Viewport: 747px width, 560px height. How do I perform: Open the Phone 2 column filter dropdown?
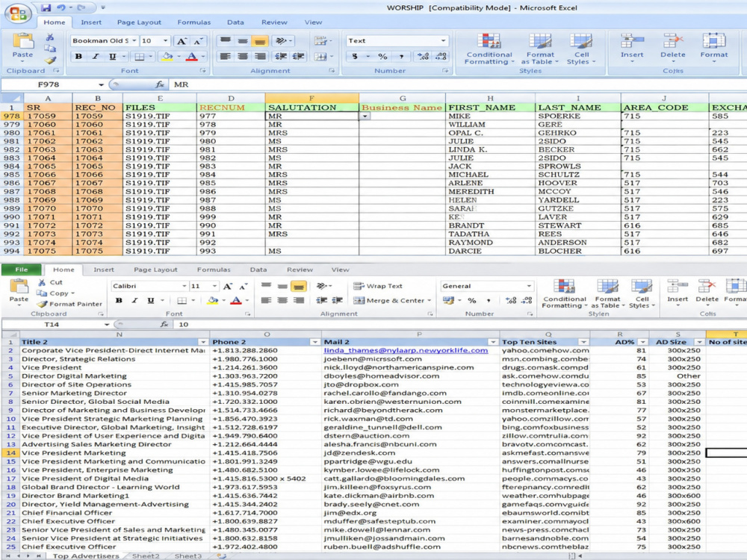point(315,343)
